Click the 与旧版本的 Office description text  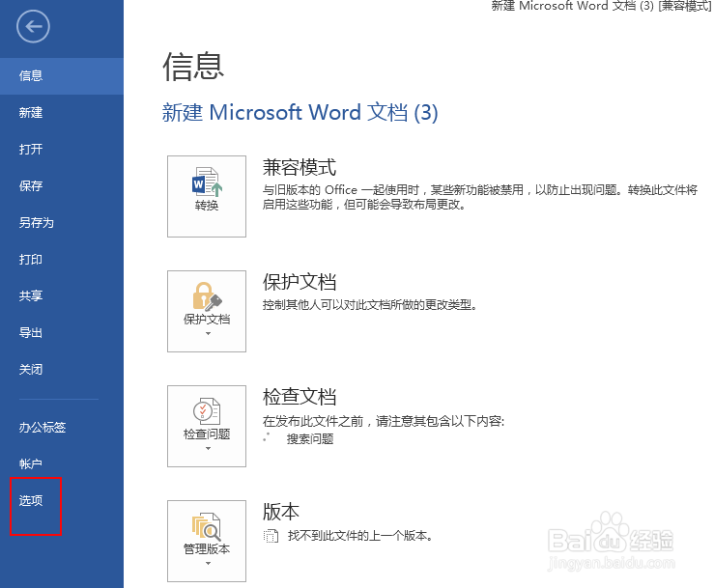tap(480, 197)
